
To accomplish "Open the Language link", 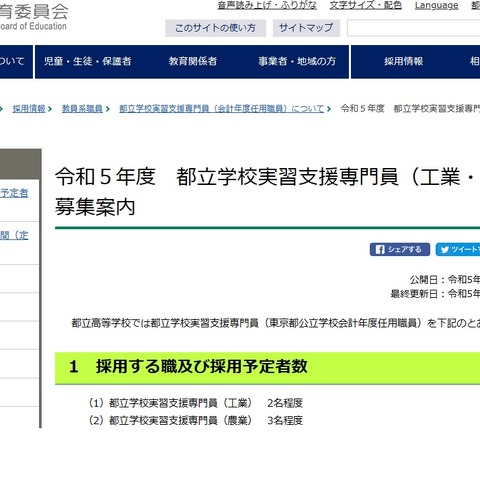I will point(436,5).
